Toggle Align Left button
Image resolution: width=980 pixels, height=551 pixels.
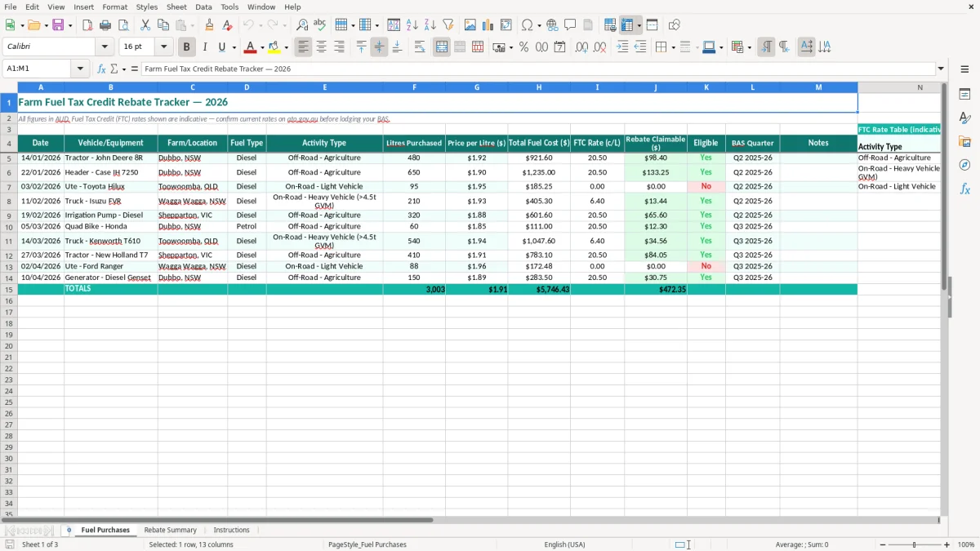pyautogui.click(x=303, y=47)
